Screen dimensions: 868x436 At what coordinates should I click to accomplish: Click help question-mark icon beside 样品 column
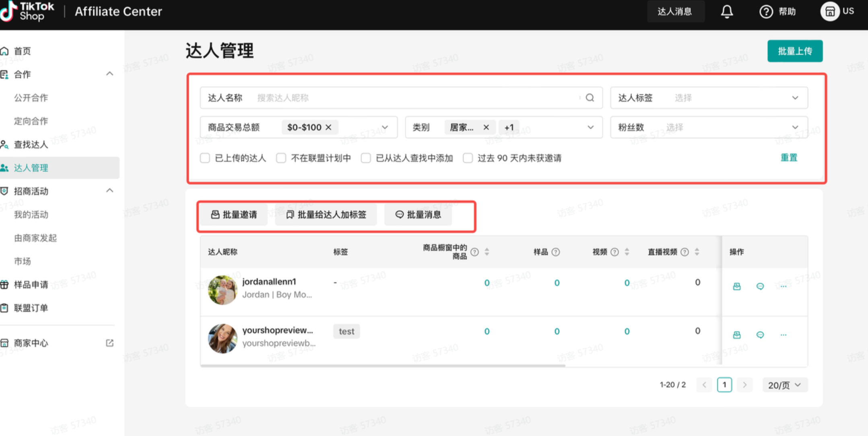click(556, 252)
